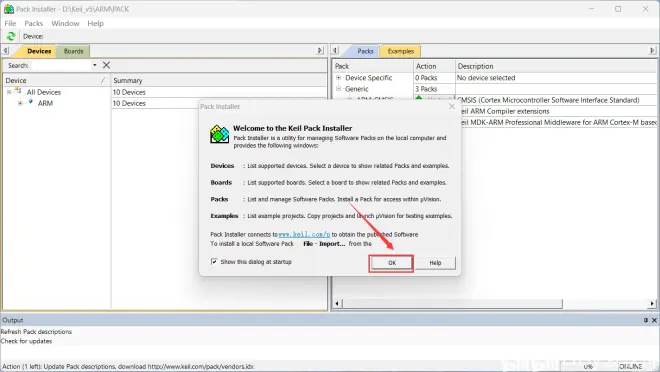Uncheck Show this dialog at startup
The image size is (660, 372).
pos(214,262)
